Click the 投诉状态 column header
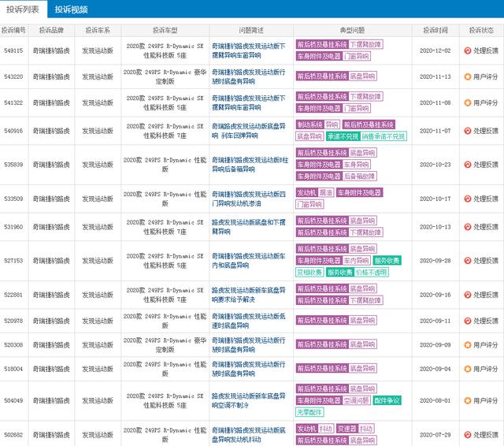504x446 pixels. tap(481, 31)
